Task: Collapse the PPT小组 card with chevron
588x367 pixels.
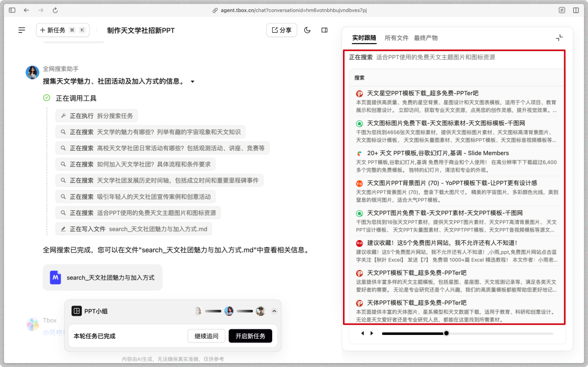Action: [x=274, y=311]
